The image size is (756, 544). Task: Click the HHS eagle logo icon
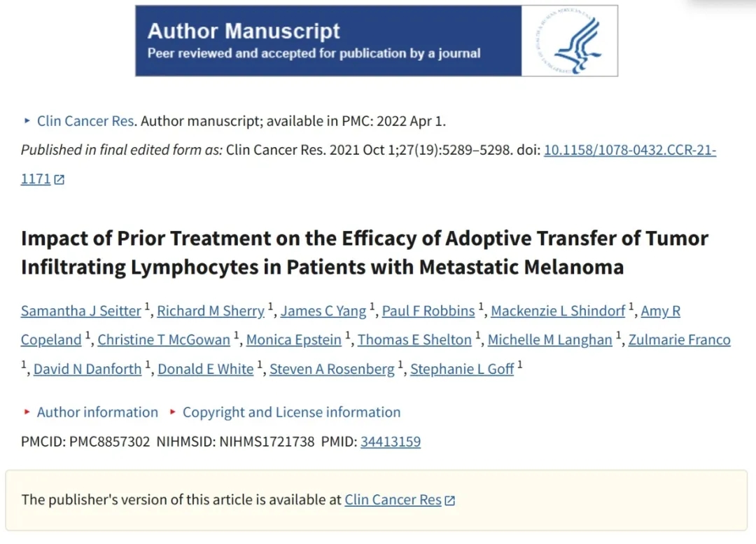(x=570, y=41)
